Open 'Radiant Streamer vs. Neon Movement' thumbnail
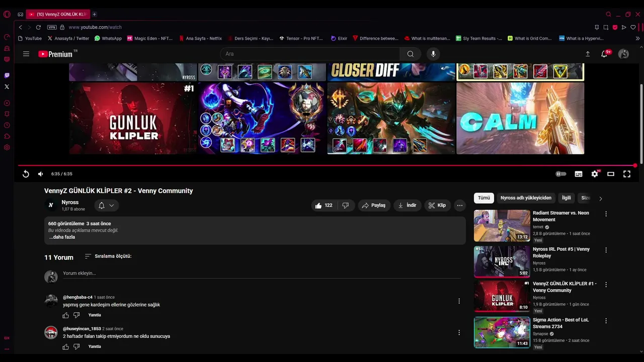 point(502,226)
